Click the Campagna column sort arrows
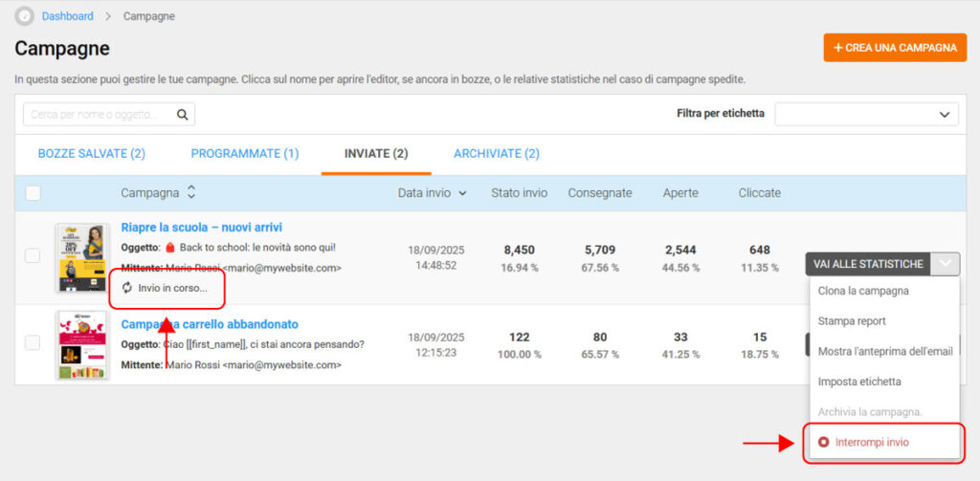 pos(191,193)
